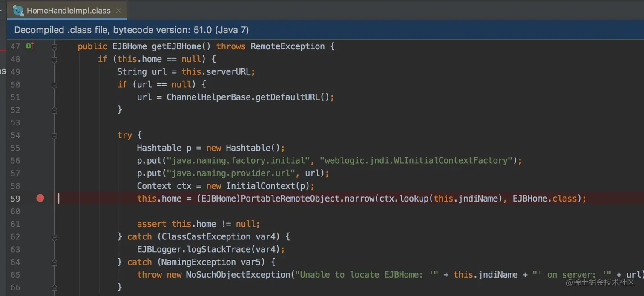
Task: Click the fold end marker on line 52
Action: tap(54, 110)
